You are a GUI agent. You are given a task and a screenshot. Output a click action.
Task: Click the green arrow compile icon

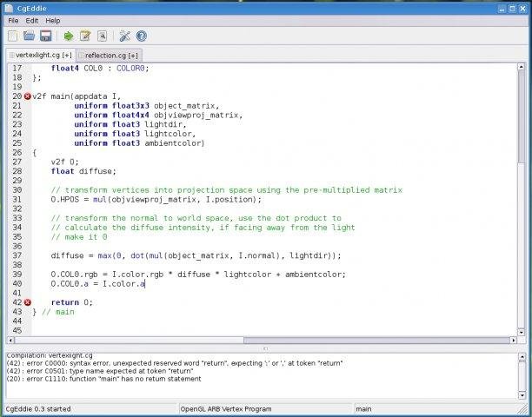pos(69,36)
